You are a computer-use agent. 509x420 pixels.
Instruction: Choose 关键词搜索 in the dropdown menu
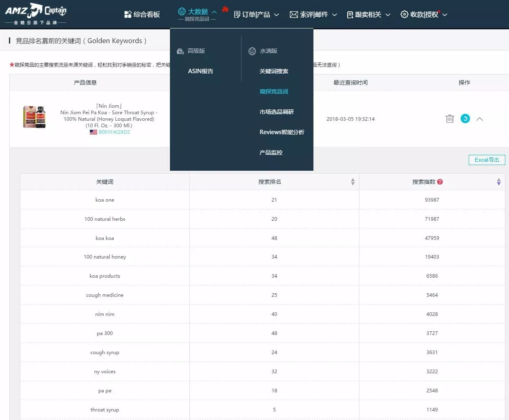tap(274, 71)
